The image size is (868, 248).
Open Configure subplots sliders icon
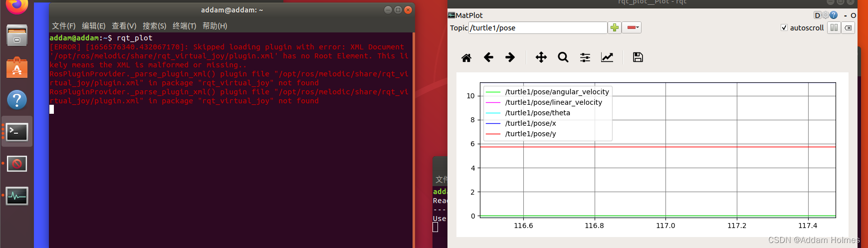[585, 57]
